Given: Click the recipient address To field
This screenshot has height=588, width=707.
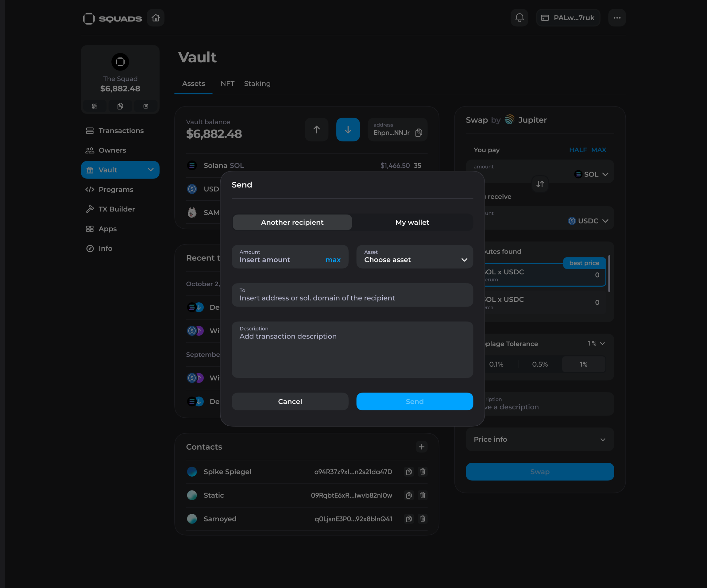Looking at the screenshot, I should [352, 295].
